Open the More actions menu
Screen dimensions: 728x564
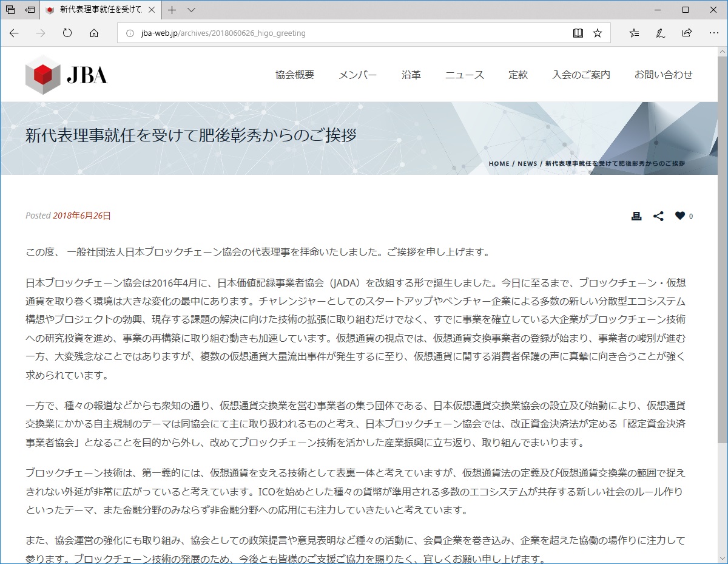tap(713, 33)
